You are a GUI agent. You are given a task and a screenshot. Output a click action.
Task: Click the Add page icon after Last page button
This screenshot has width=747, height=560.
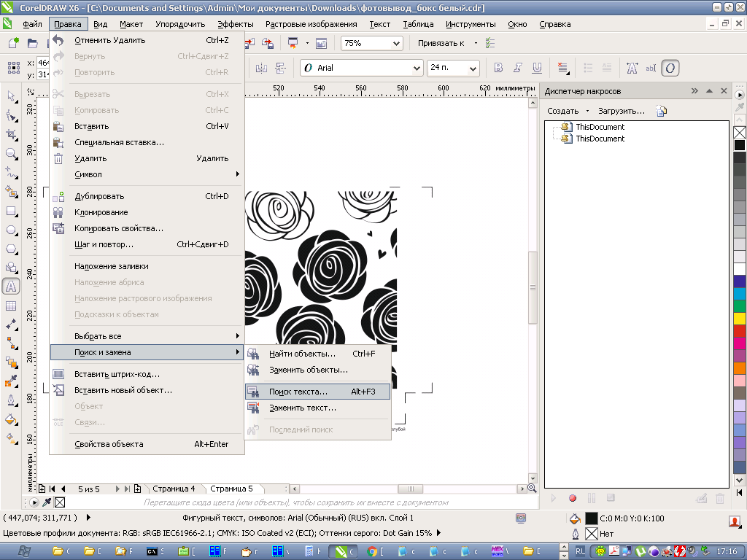coord(137,489)
